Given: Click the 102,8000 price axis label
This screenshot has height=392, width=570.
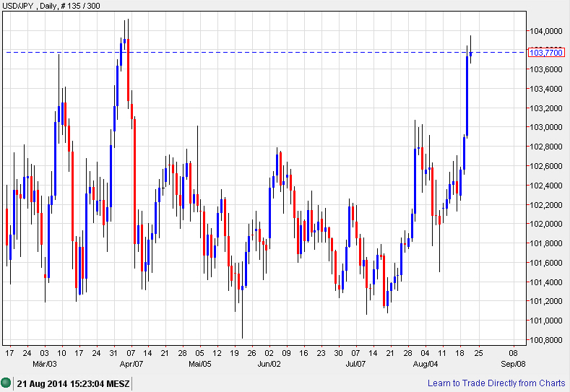Looking at the screenshot, I should point(545,147).
